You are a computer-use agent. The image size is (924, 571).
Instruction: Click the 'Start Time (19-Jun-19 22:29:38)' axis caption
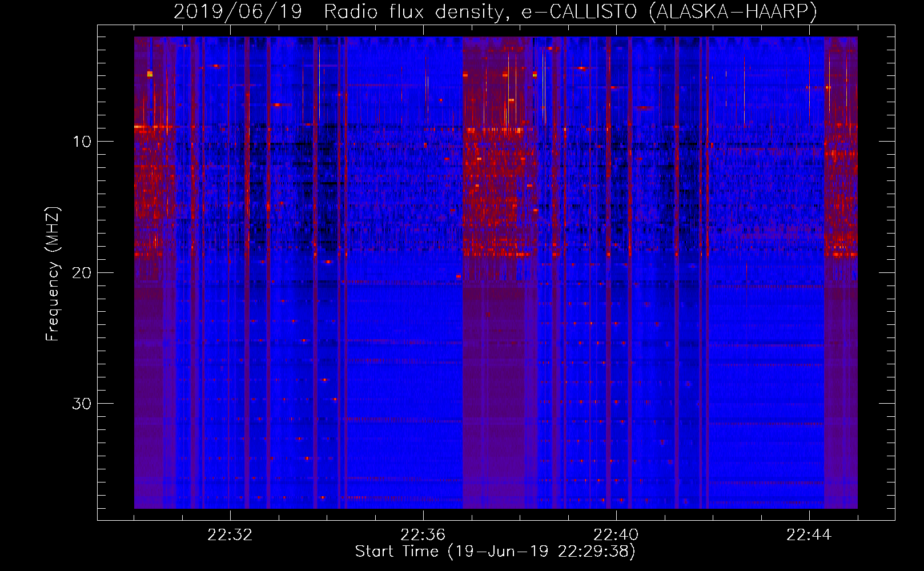pos(495,552)
